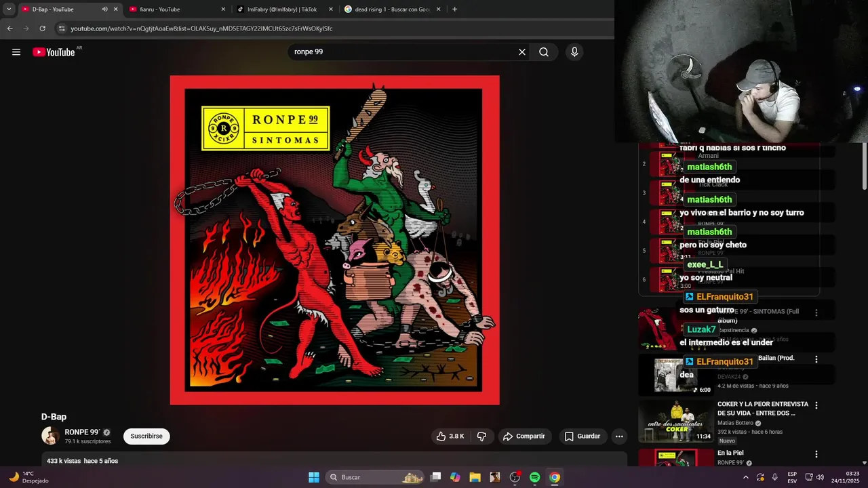This screenshot has width=868, height=488.
Task: Click the magnifier search button
Action: pos(544,52)
